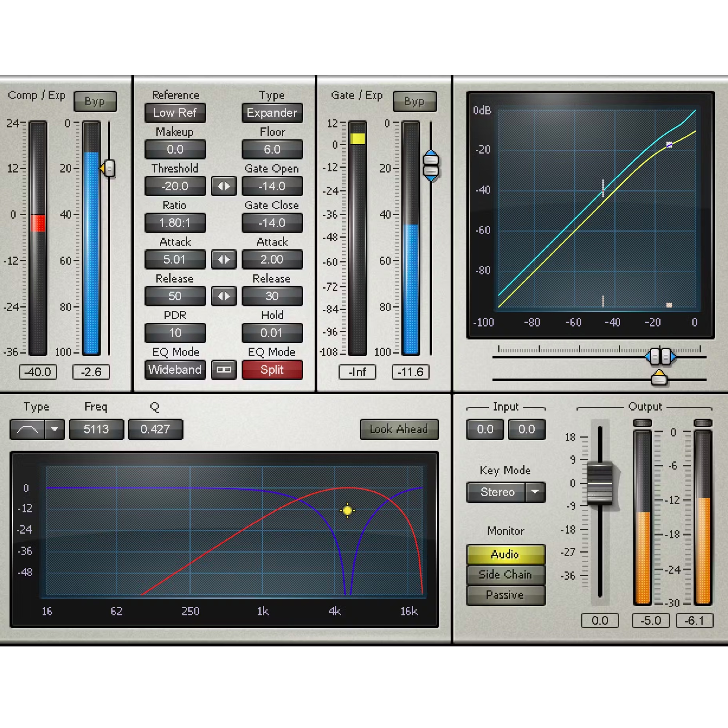
Task: Select the Expander type button
Action: click(x=272, y=113)
